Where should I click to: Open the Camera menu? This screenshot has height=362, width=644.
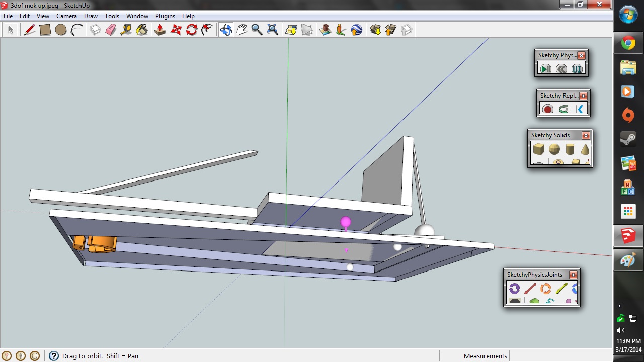66,16
